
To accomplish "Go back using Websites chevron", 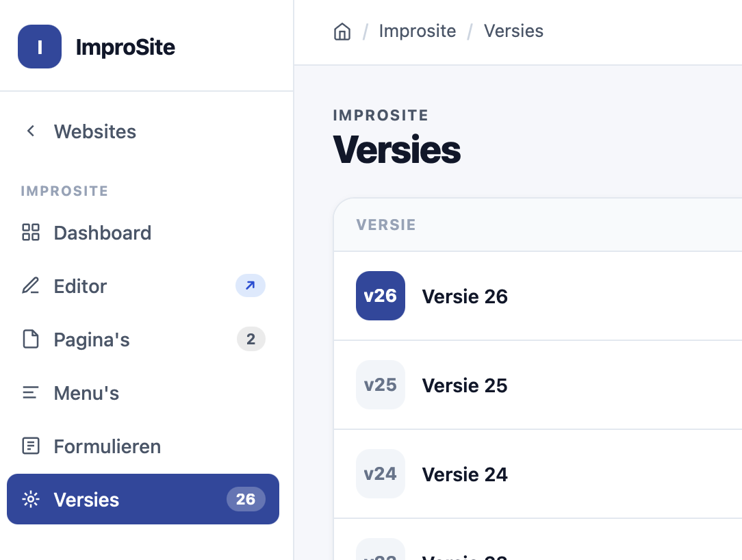I will tap(31, 131).
